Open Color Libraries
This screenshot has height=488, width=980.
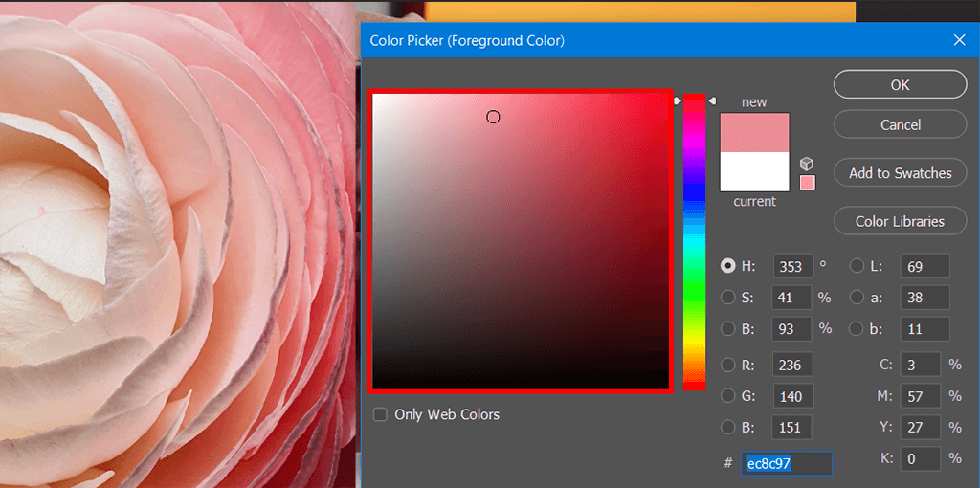pos(900,221)
